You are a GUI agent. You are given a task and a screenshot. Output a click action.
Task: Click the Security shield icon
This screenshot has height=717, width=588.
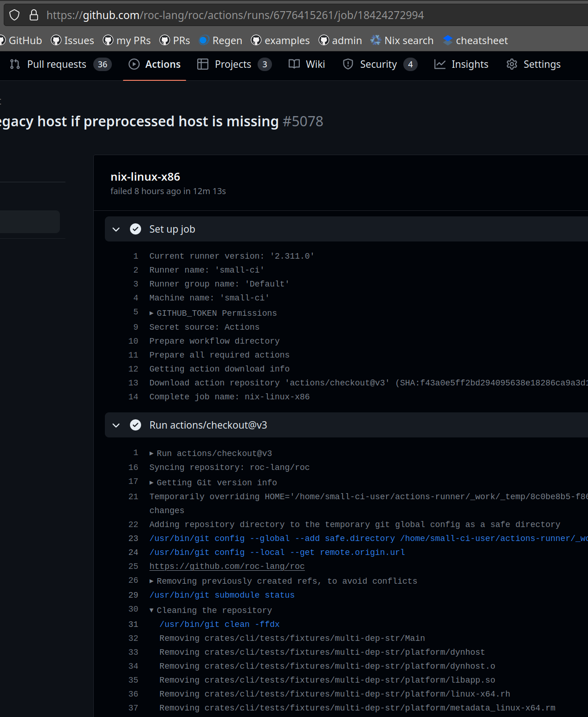point(348,64)
